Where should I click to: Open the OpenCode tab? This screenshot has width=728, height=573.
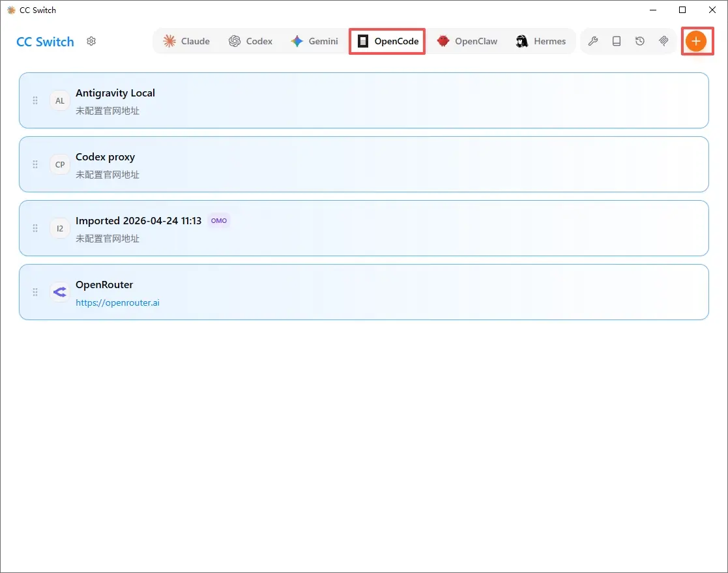pos(387,41)
